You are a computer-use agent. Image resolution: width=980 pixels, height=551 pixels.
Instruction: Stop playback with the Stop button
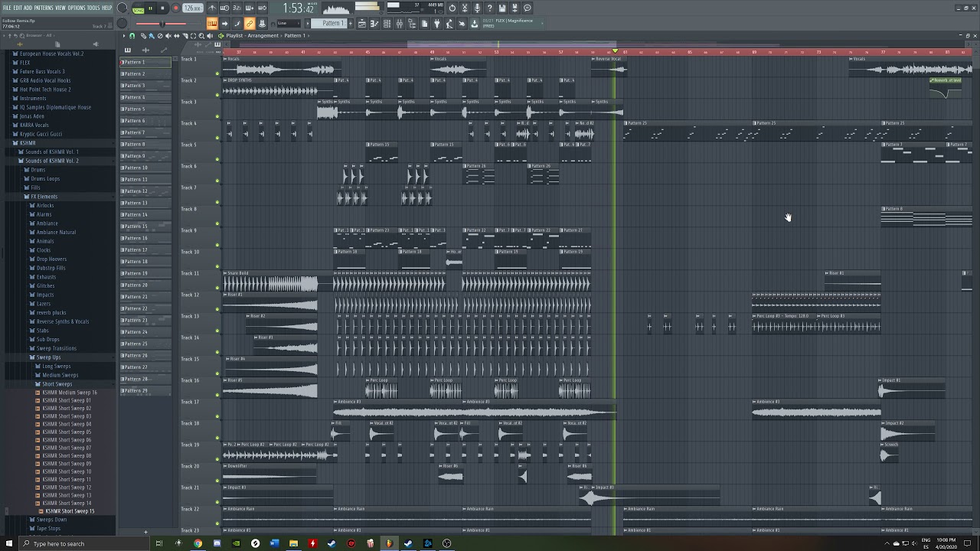pyautogui.click(x=162, y=8)
